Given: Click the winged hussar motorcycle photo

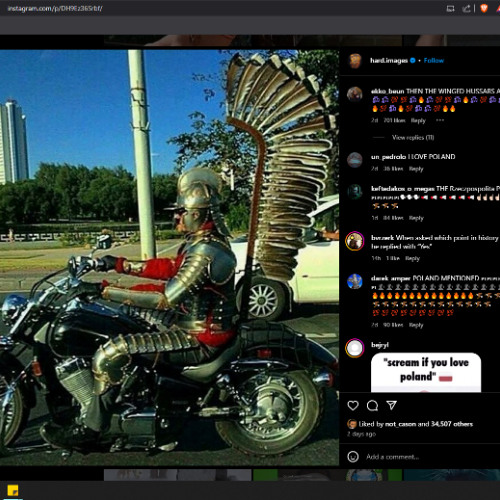Looking at the screenshot, I should click(x=169, y=257).
